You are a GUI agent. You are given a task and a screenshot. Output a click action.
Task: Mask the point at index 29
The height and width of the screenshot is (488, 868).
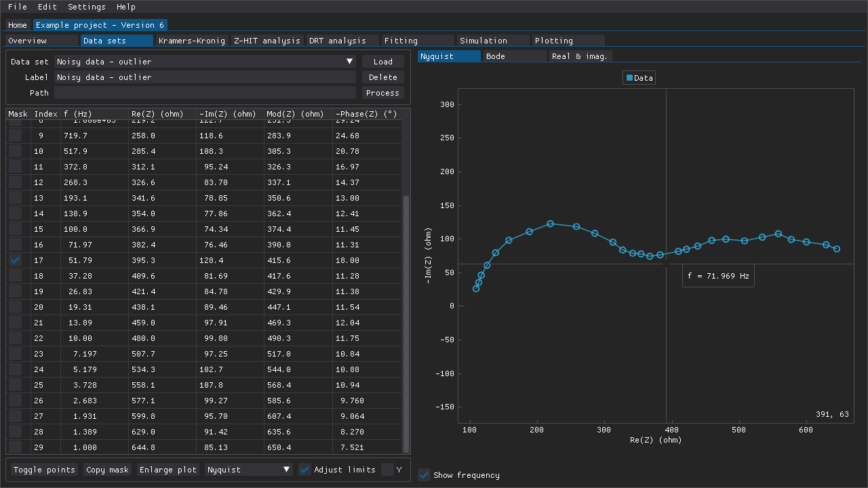point(16,447)
